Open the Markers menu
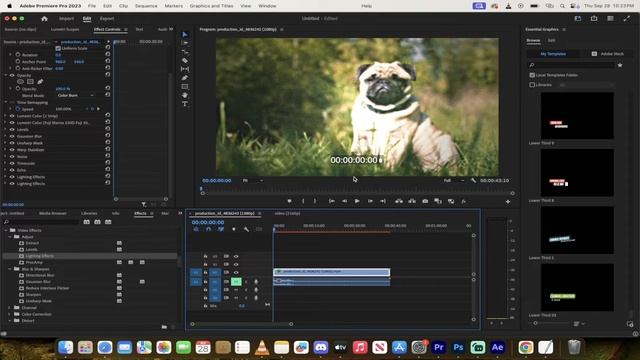The width and height of the screenshot is (640, 360). (174, 6)
